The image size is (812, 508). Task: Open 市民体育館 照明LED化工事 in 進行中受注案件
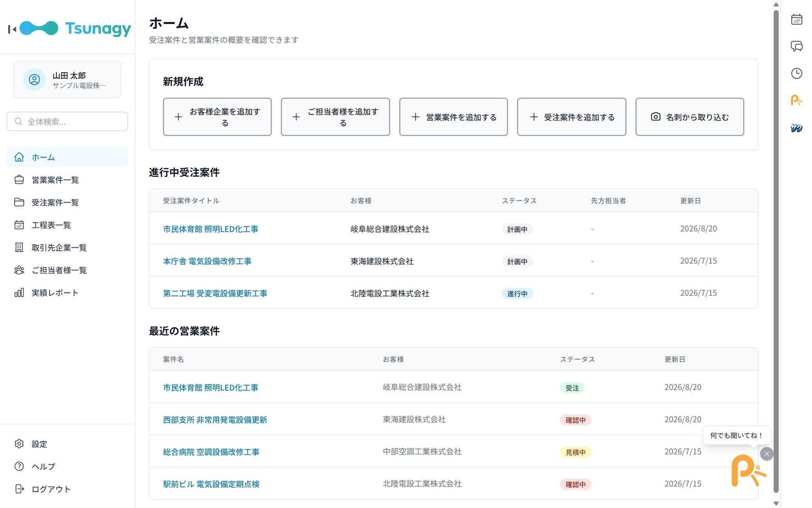(211, 229)
